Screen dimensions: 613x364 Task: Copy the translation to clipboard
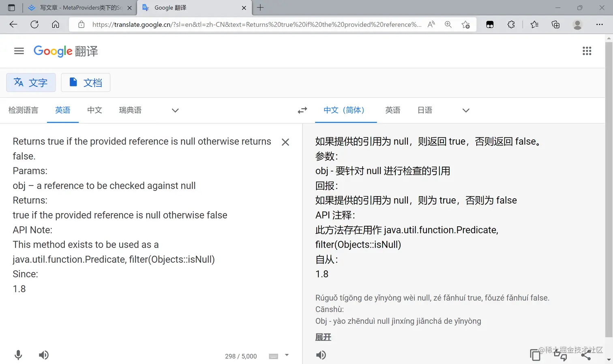(x=535, y=355)
